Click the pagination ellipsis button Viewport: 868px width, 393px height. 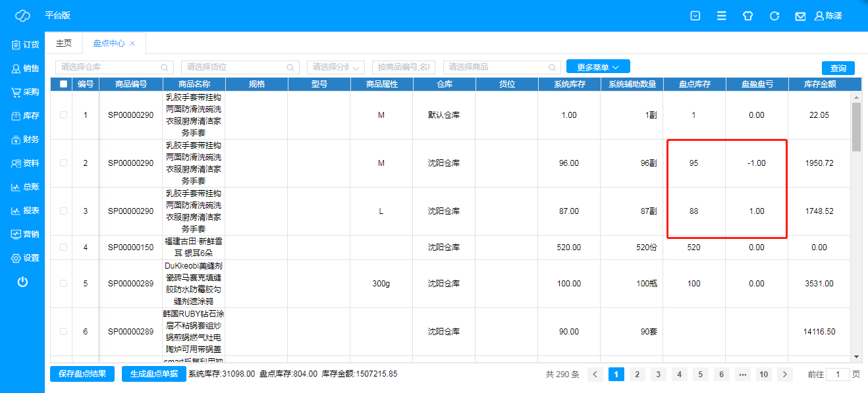[743, 375]
